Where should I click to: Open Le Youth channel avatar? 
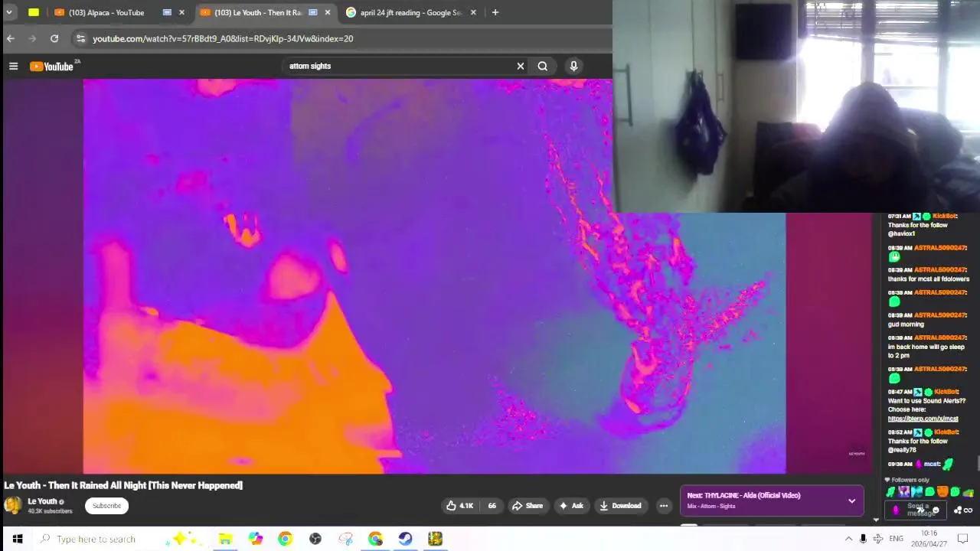click(13, 505)
